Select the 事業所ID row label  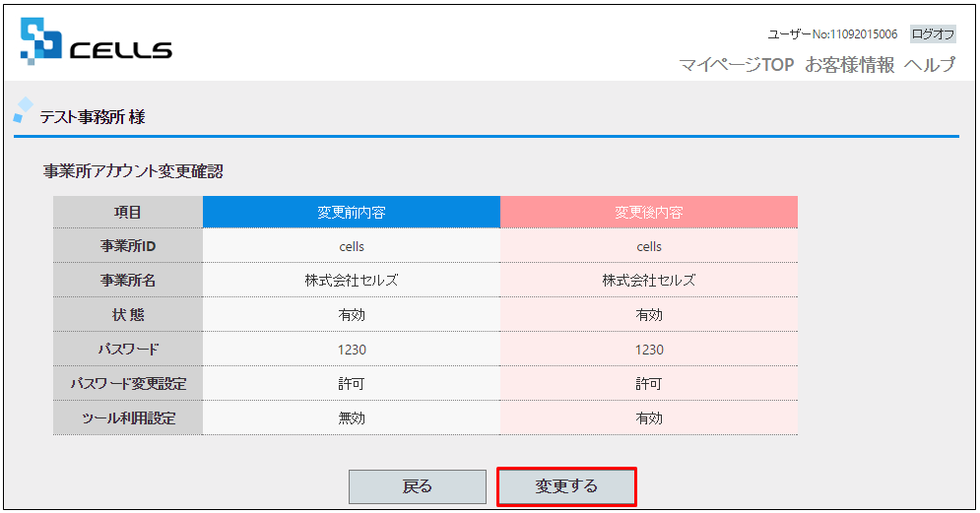click(x=127, y=245)
